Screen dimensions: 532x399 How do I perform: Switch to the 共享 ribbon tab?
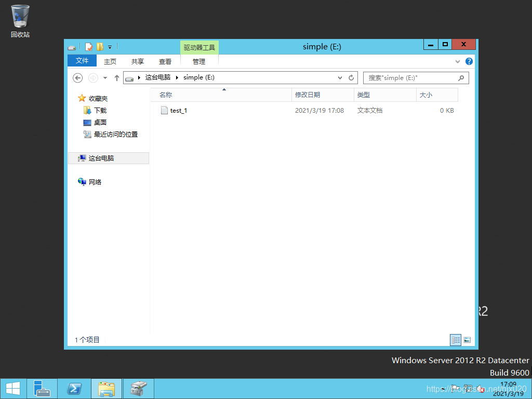pos(137,61)
